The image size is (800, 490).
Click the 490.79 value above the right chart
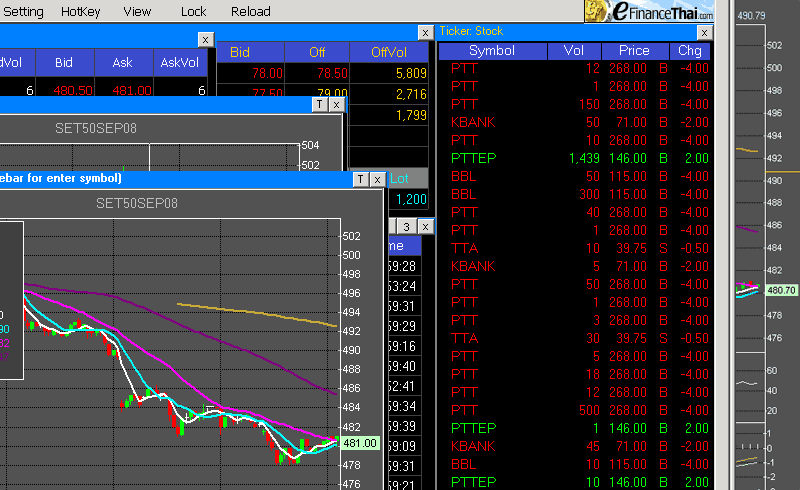751,16
